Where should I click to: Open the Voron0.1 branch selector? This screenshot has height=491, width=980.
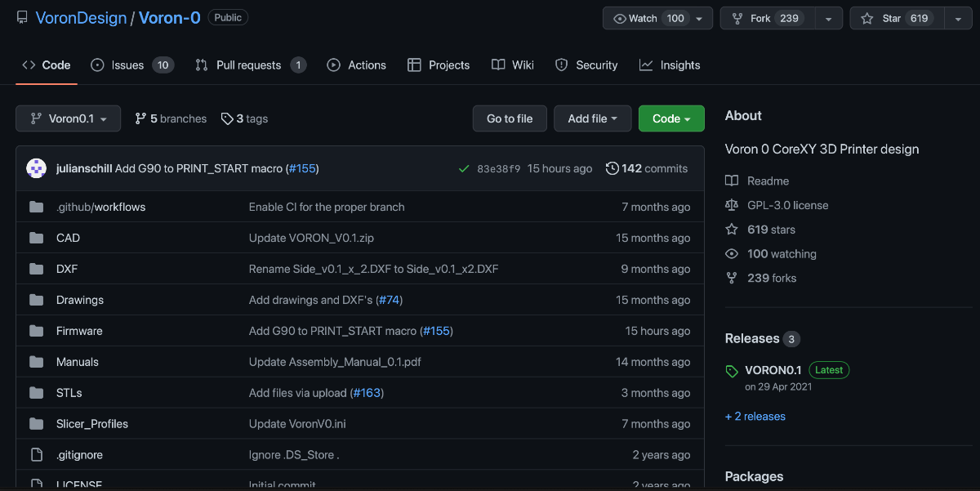pyautogui.click(x=68, y=118)
